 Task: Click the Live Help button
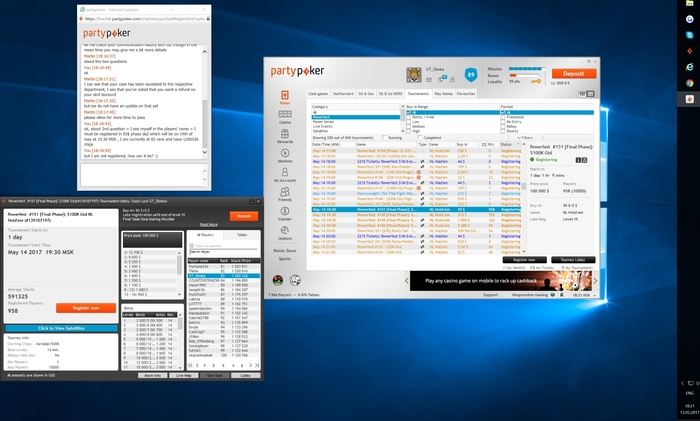(x=183, y=375)
